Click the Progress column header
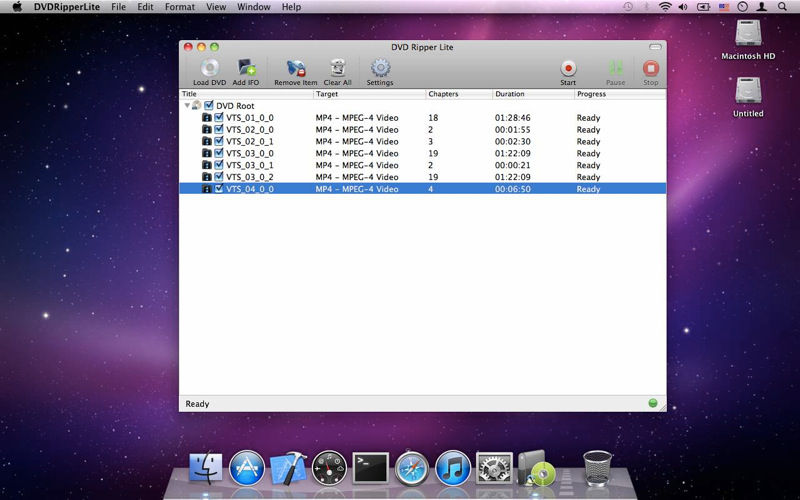This screenshot has width=800, height=500. [x=620, y=94]
